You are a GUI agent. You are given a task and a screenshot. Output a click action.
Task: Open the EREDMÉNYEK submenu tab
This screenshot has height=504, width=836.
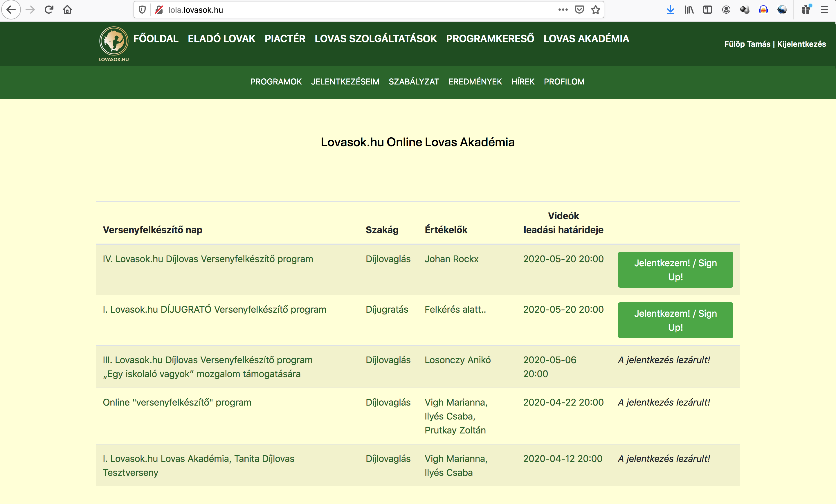click(x=475, y=82)
